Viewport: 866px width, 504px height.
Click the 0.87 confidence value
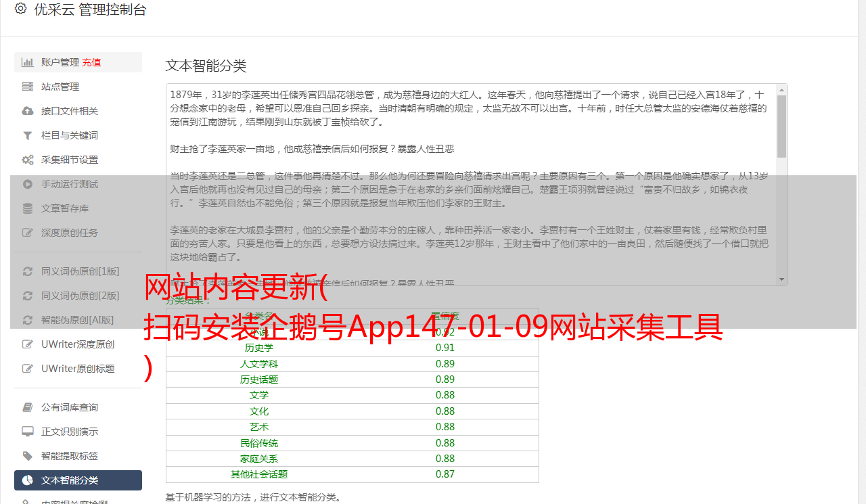445,474
